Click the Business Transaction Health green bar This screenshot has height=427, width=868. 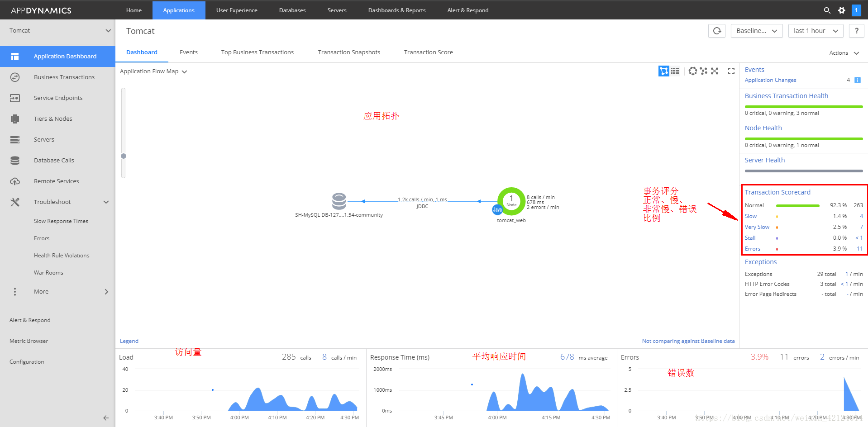[804, 107]
